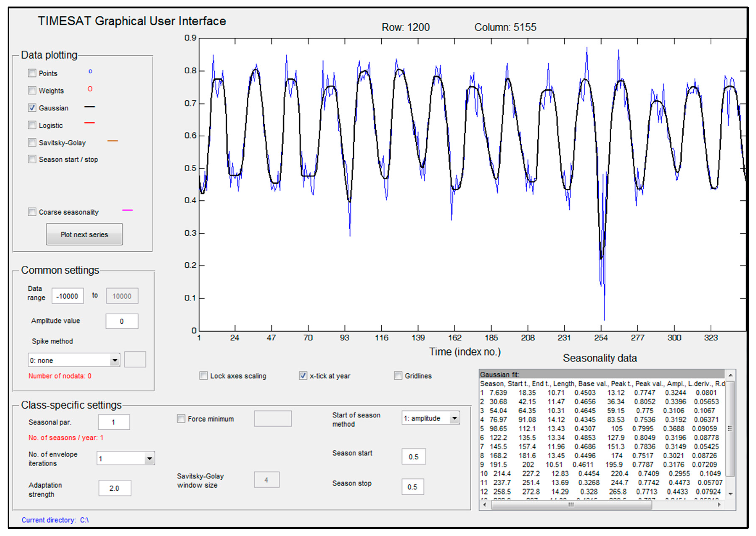Check the Savitsky-Golay option

(x=32, y=142)
